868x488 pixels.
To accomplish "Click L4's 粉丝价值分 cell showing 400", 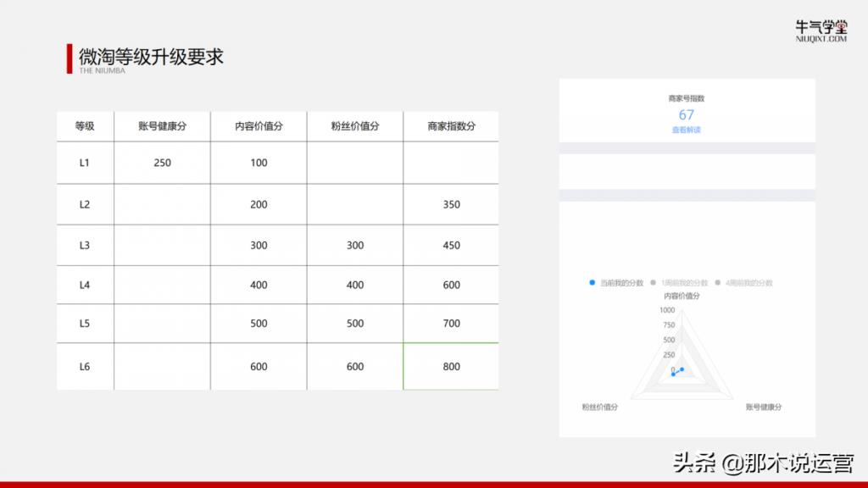I will pos(355,285).
